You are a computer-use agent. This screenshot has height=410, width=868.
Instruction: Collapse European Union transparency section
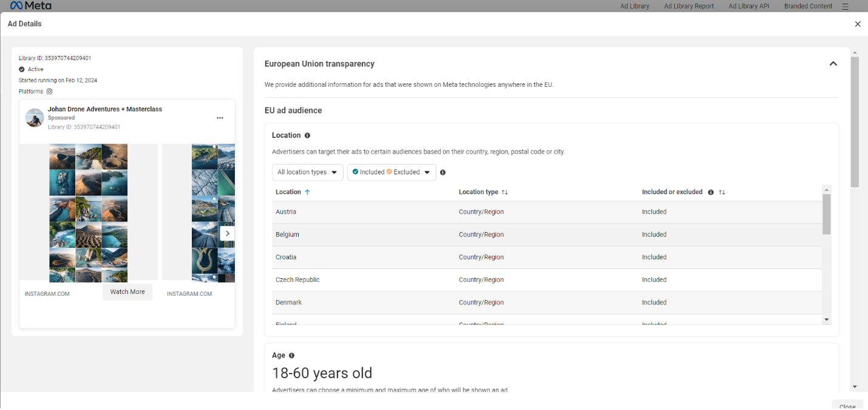coord(833,64)
